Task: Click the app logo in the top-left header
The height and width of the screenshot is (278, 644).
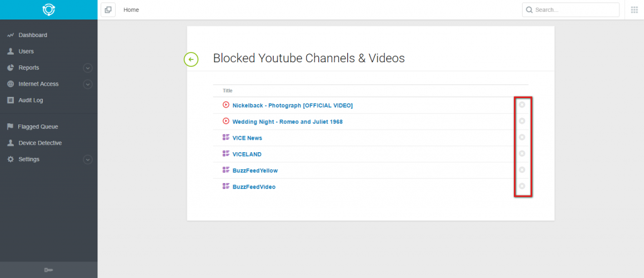Action: tap(48, 9)
